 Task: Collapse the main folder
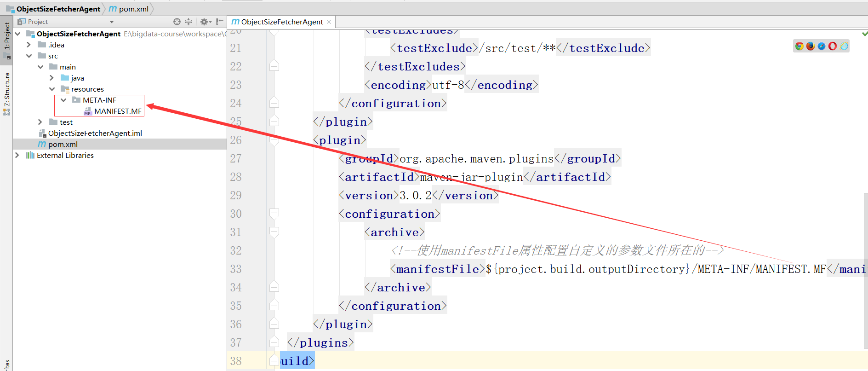[x=40, y=67]
